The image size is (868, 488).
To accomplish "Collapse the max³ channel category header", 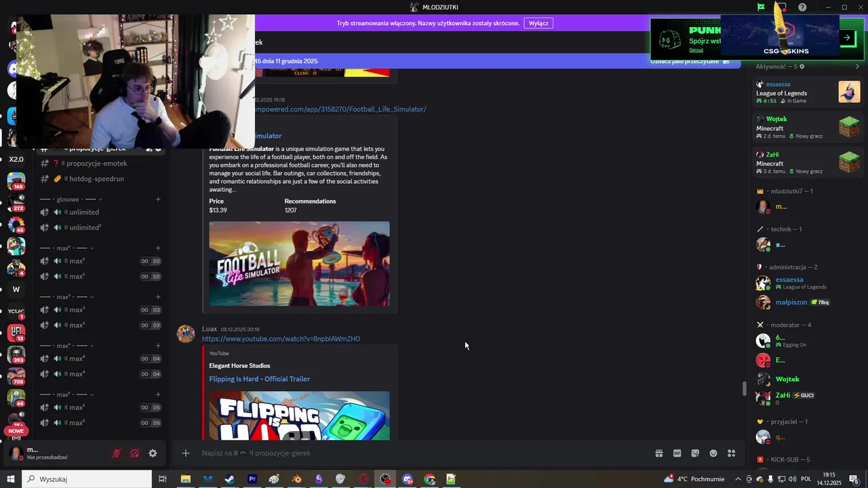I will 66,297.
